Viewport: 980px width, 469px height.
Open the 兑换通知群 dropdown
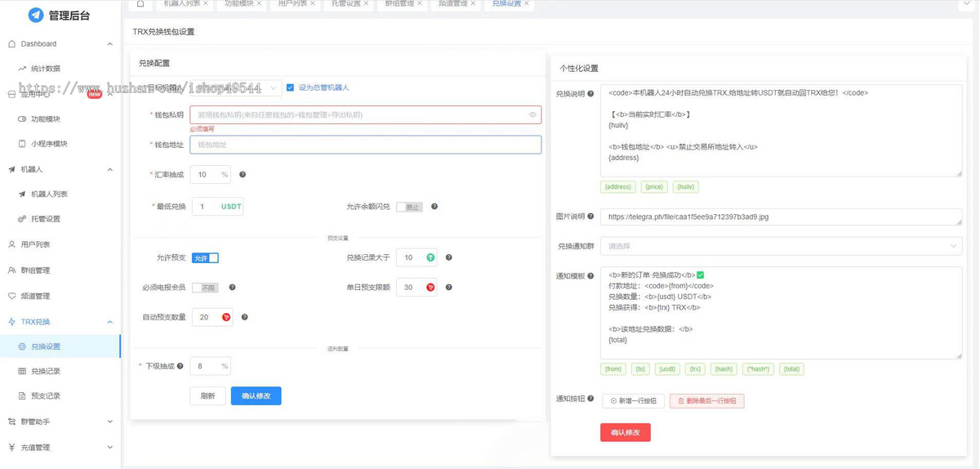click(x=781, y=246)
